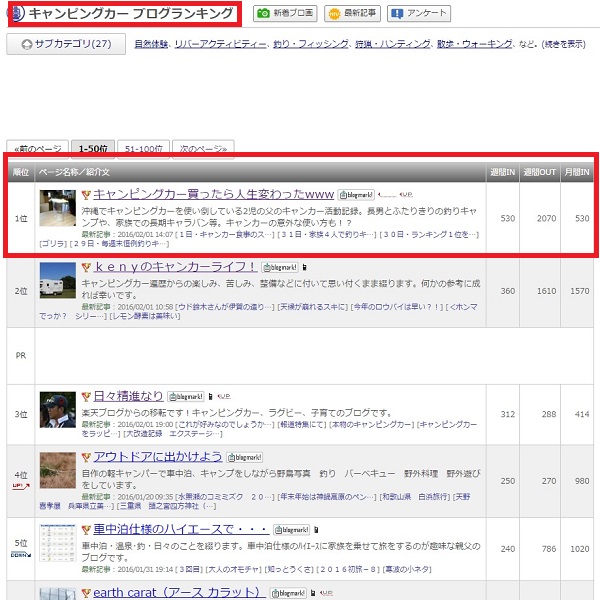Click the 2070 weekly OUT value

click(546, 218)
